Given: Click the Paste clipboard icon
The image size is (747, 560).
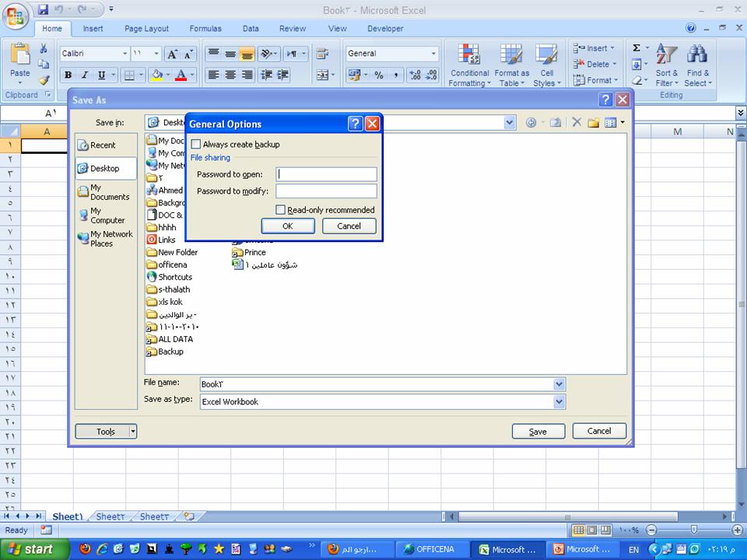Looking at the screenshot, I should click(x=20, y=54).
